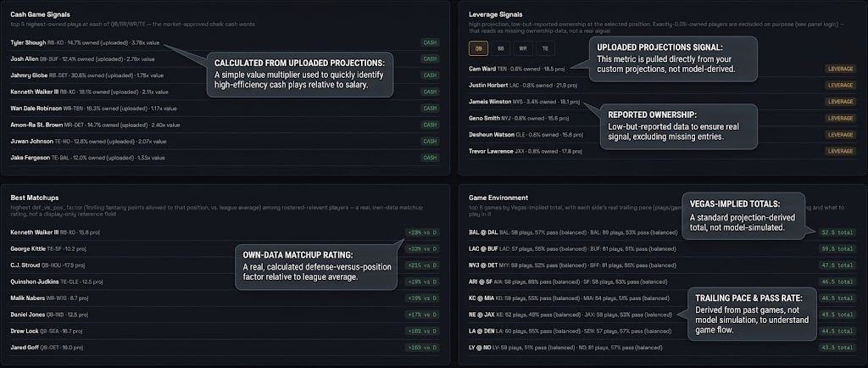Viewport: 868px width, 368px height.
Task: Select Juwan Johnson row
Action: click(225, 141)
